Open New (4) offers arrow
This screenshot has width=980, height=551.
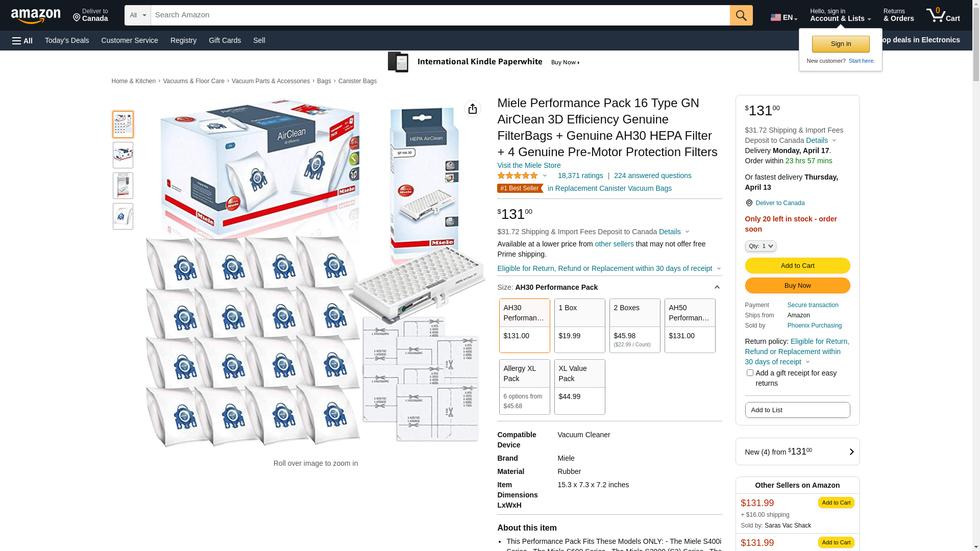(851, 452)
